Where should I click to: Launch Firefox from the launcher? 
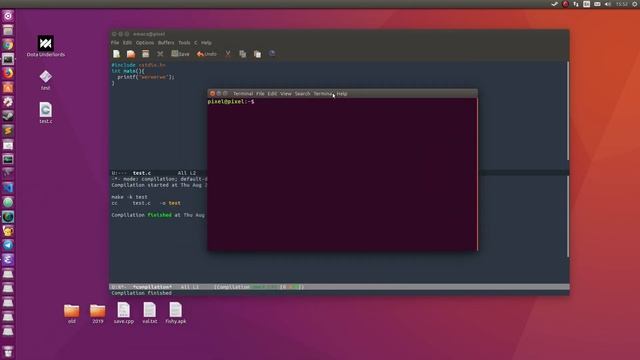point(8,73)
